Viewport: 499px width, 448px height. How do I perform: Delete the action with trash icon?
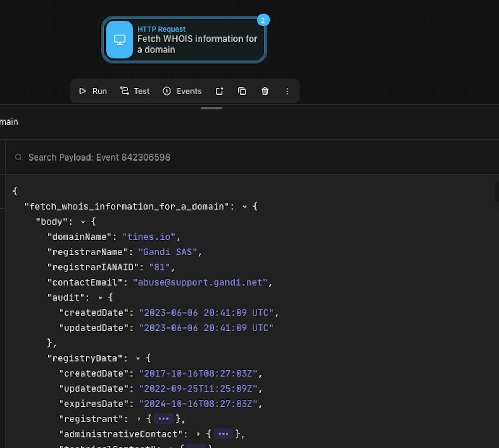coord(265,91)
